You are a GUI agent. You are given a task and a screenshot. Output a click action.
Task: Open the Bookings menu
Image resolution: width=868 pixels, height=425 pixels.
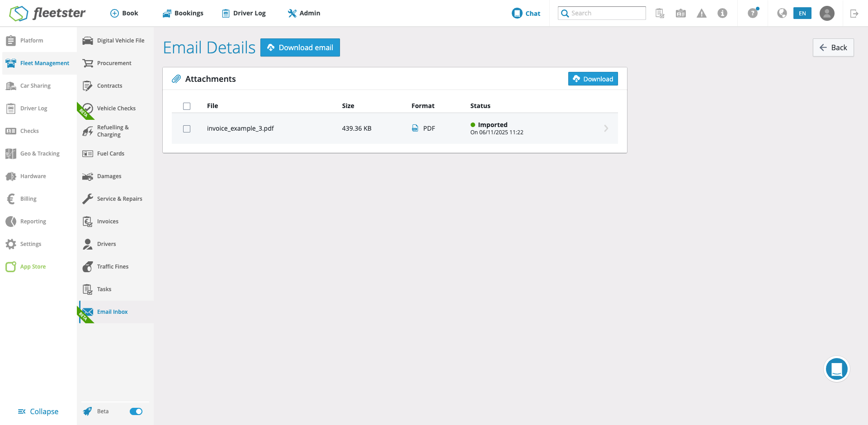pos(183,14)
